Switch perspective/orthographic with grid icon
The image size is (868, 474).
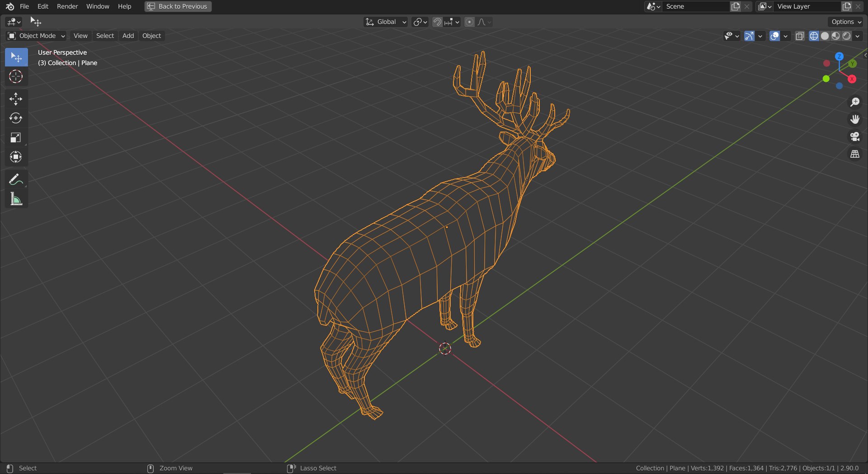[854, 154]
